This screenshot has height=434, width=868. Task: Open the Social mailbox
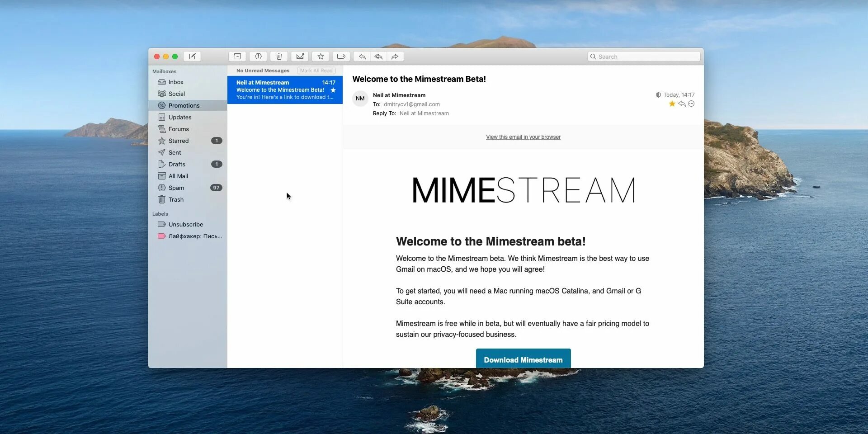tap(188, 94)
